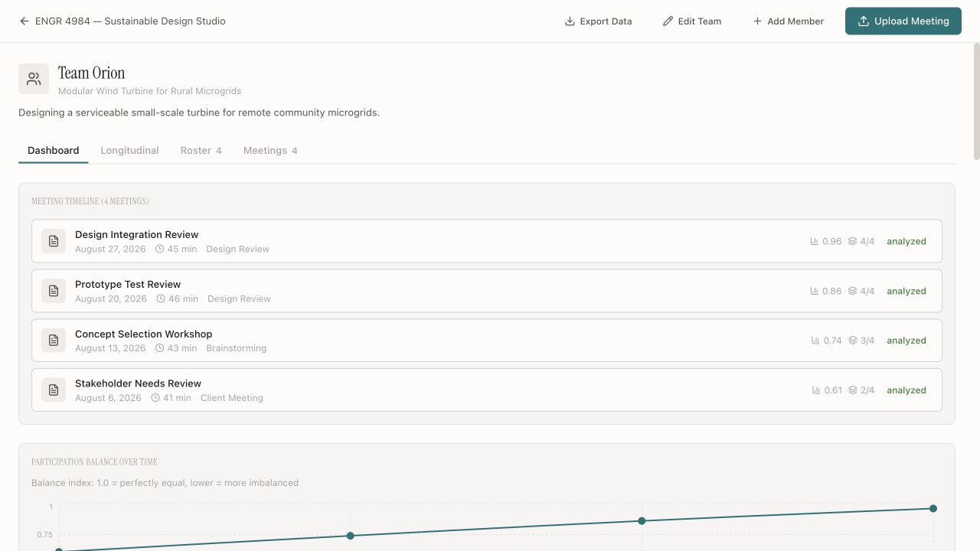980x551 pixels.
Task: Click the Upload Meeting button
Action: point(903,21)
